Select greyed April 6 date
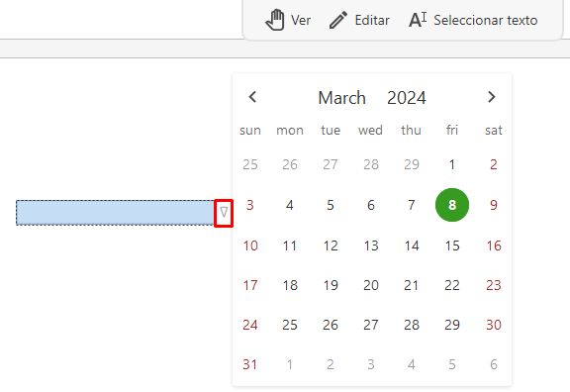 [493, 364]
